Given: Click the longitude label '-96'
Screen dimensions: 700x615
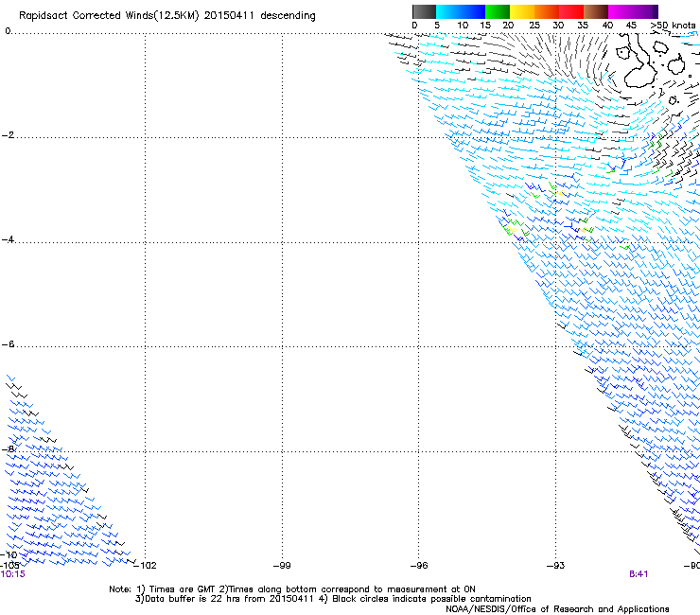Looking at the screenshot, I should click(x=419, y=566).
